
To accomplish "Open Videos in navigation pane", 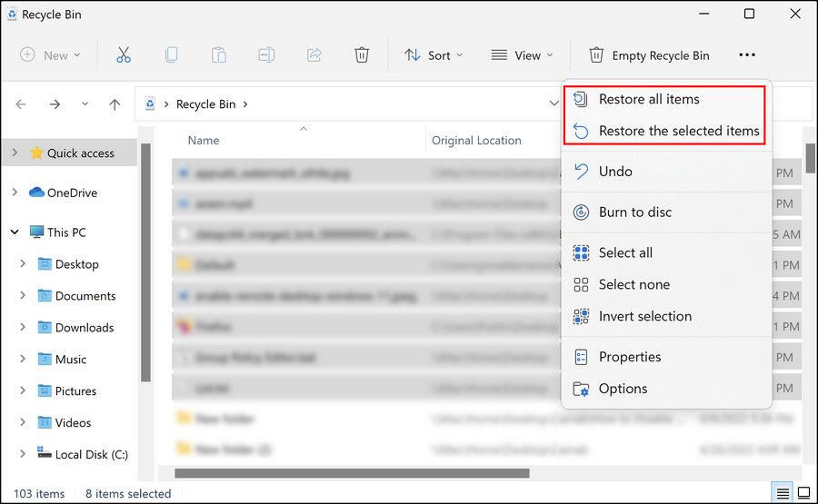I will click(73, 422).
